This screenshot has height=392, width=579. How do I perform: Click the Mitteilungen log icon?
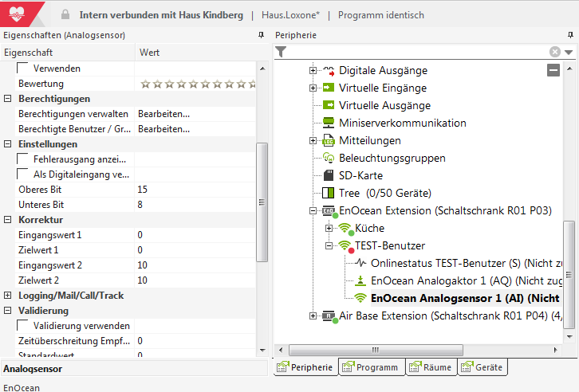tap(329, 140)
